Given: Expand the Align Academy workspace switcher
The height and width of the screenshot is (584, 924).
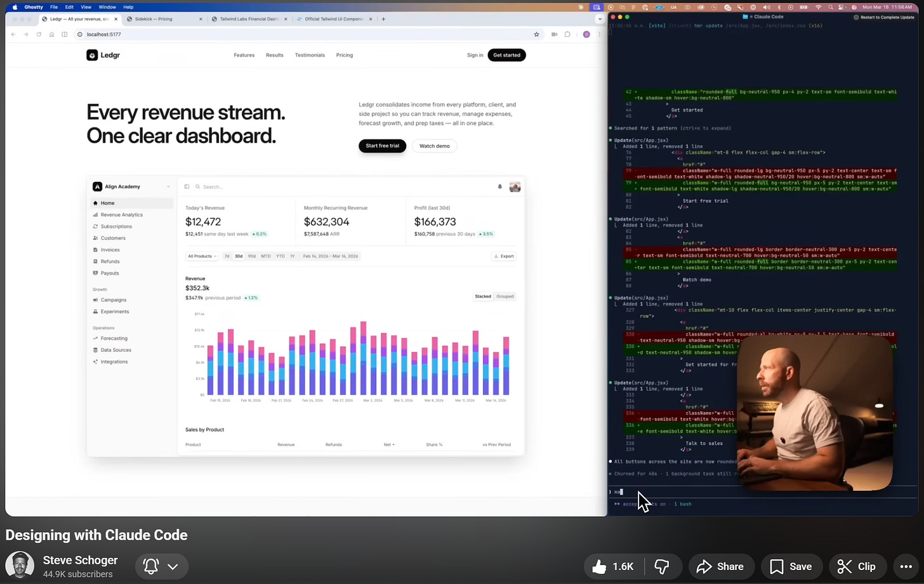Looking at the screenshot, I should coord(132,186).
